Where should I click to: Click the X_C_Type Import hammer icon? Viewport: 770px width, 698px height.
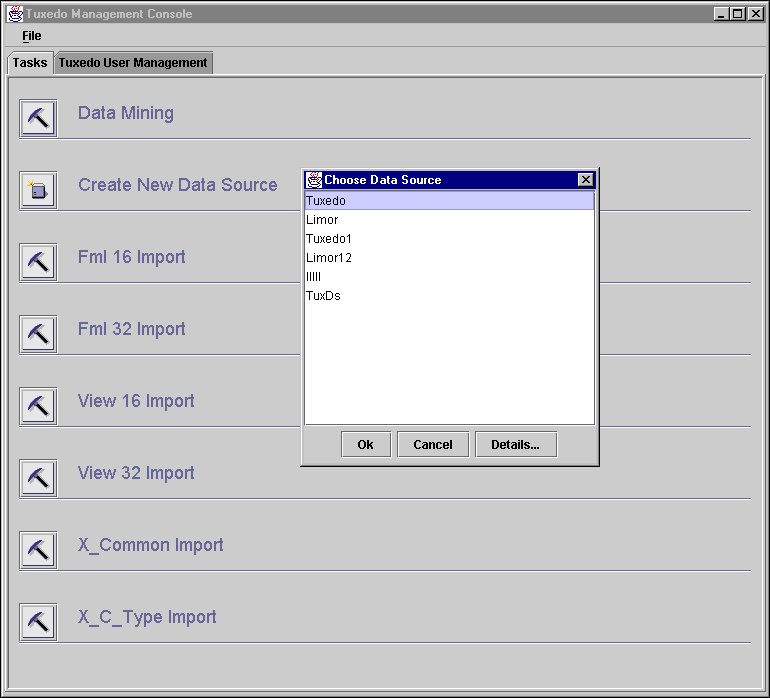tap(38, 622)
